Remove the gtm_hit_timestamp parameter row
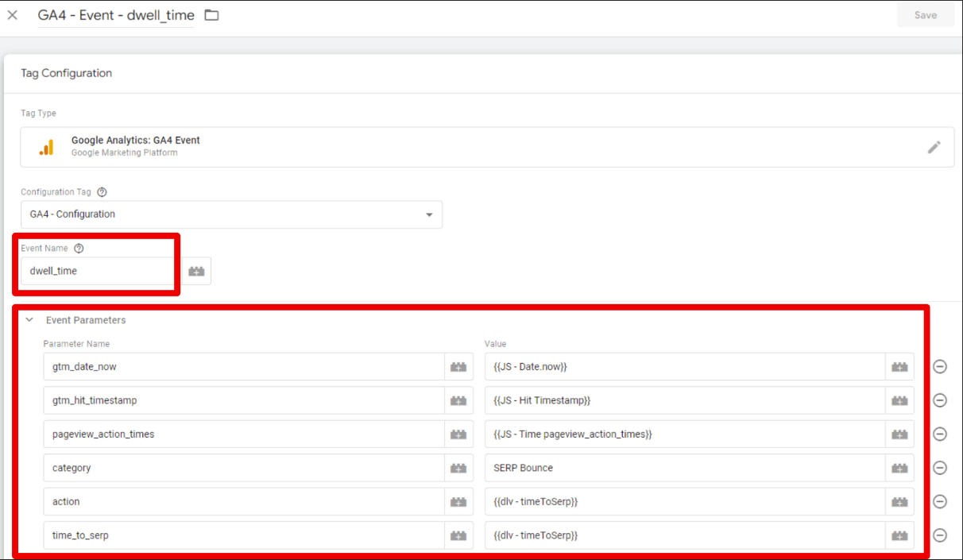This screenshot has height=560, width=963. pos(940,400)
